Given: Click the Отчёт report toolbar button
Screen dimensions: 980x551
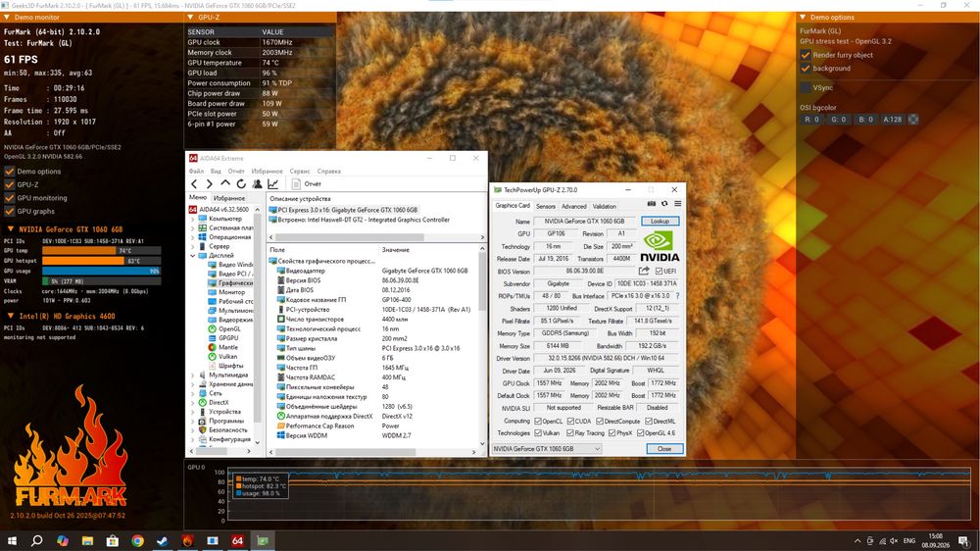Looking at the screenshot, I should pyautogui.click(x=306, y=184).
